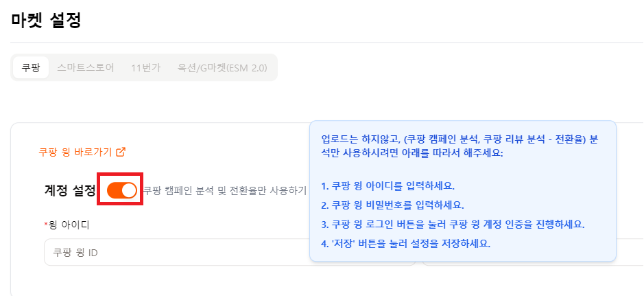This screenshot has width=644, height=296.
Task: Go to the 옥션/G마켓(ESM 2.0) tab
Action: coord(222,67)
